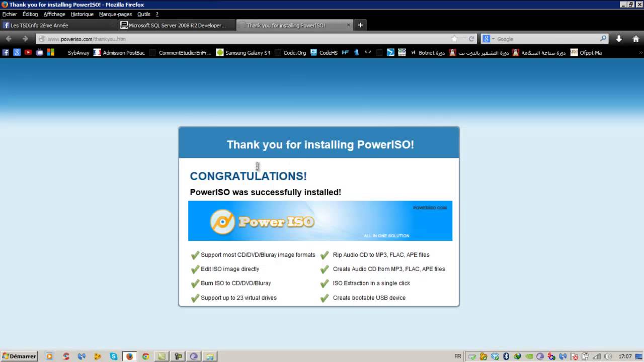Click 'PowerISO was successfully installed!' text

tap(265, 192)
